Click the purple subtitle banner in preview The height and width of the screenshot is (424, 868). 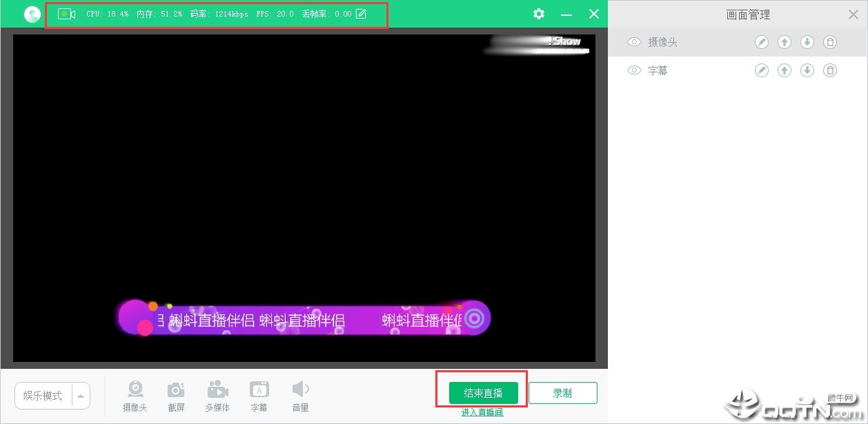tap(304, 319)
